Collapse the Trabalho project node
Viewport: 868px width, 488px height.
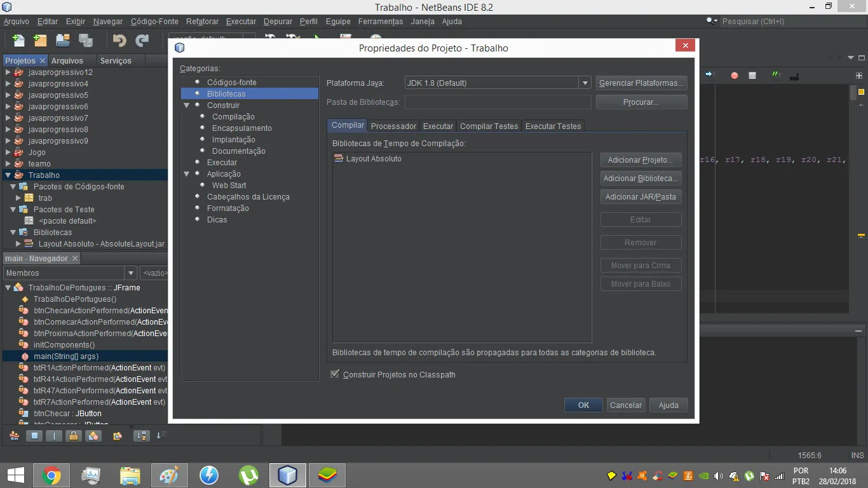(x=8, y=175)
